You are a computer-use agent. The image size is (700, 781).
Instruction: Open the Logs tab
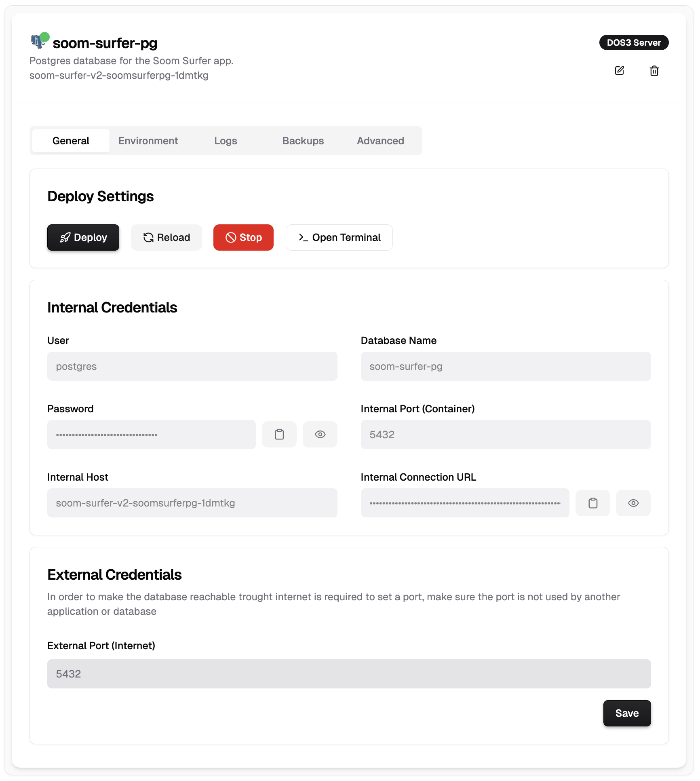point(226,141)
